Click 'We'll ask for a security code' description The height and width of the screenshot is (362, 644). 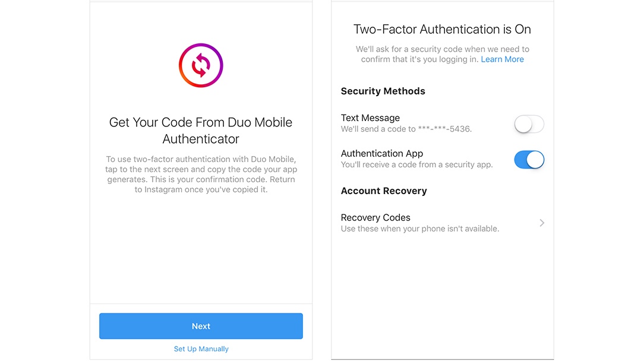tap(443, 54)
